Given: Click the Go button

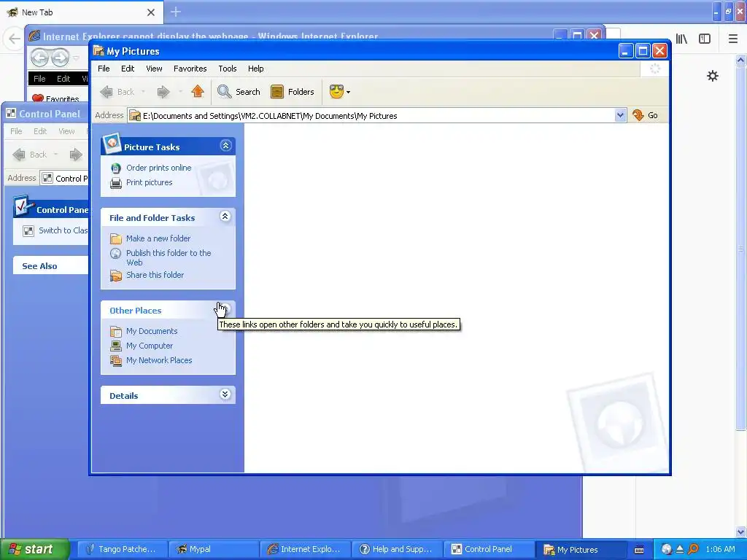Looking at the screenshot, I should coord(646,115).
